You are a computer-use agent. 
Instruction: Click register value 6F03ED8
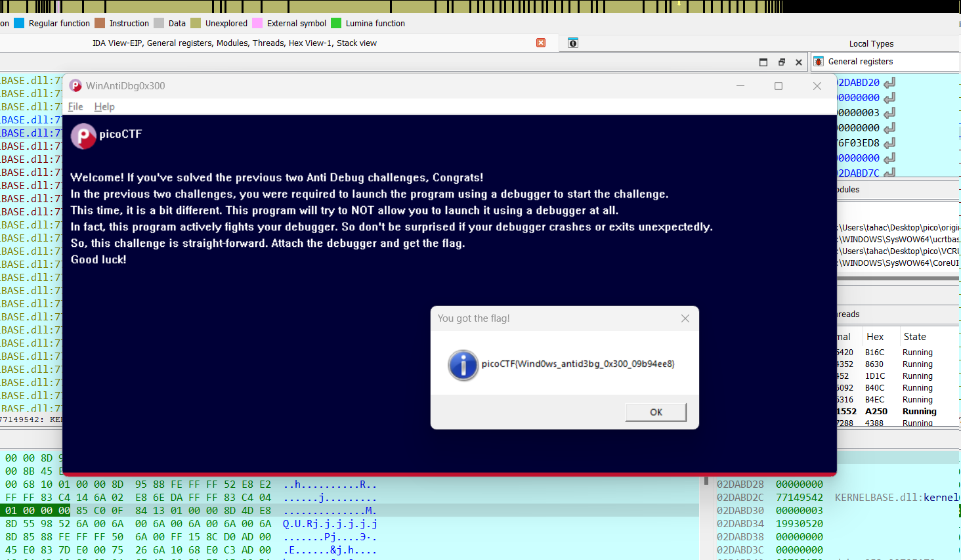pyautogui.click(x=859, y=143)
